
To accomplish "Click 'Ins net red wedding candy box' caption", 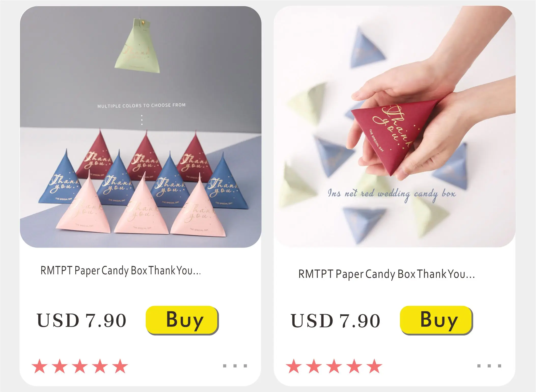I will point(392,194).
